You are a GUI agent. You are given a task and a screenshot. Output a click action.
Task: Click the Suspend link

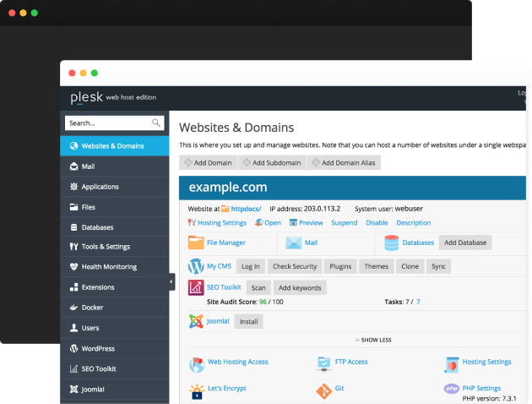(x=344, y=223)
